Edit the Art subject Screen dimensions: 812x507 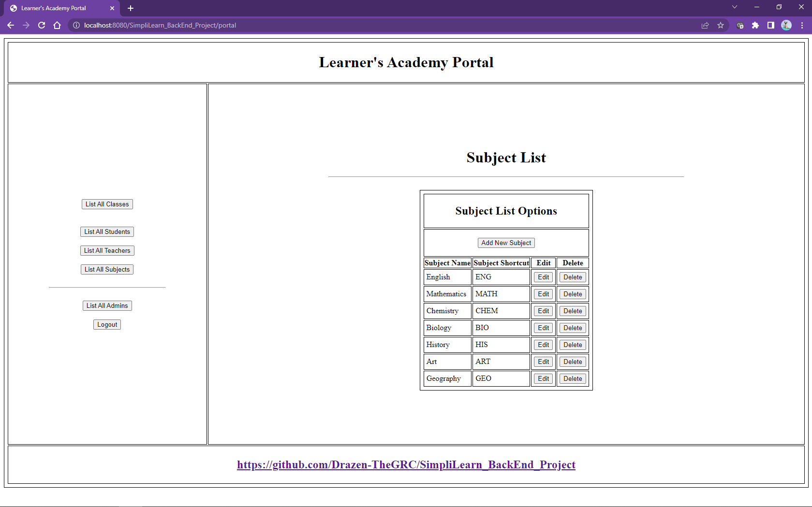click(544, 362)
